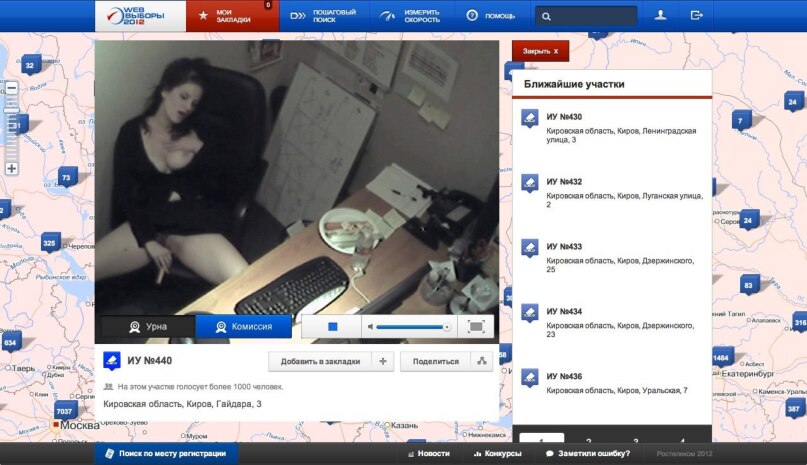This screenshot has width=807, height=465.
Task: Click address text Кировская область, Киров, Гайдара, 3
Action: (182, 404)
